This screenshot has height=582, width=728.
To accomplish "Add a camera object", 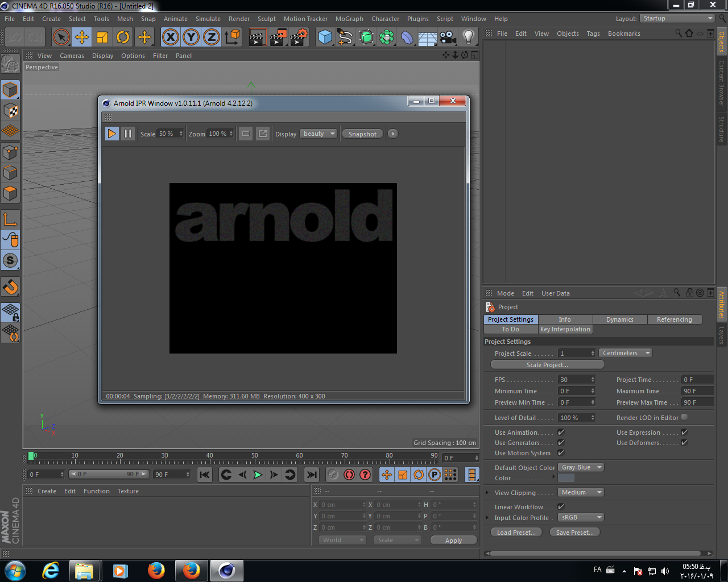I will (448, 38).
